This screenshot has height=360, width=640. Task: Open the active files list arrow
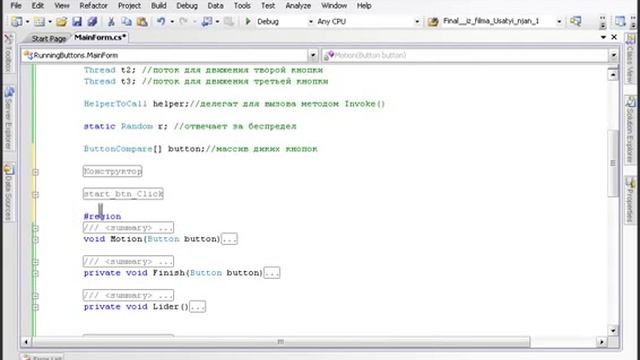click(x=603, y=37)
